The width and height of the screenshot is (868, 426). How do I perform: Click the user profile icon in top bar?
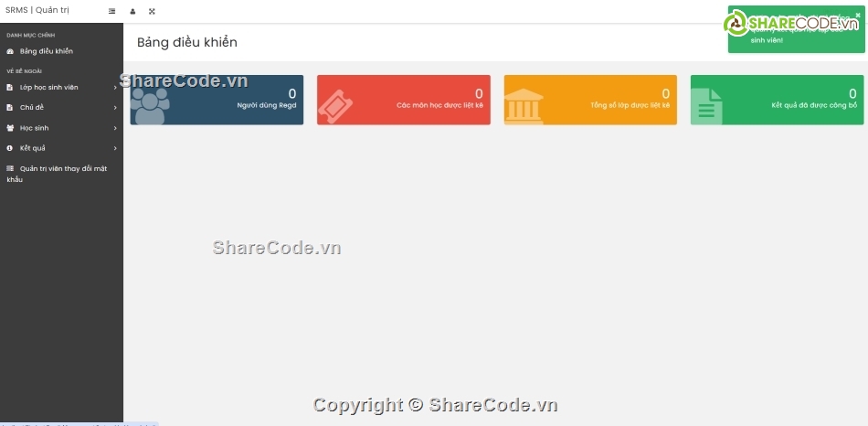pyautogui.click(x=132, y=11)
